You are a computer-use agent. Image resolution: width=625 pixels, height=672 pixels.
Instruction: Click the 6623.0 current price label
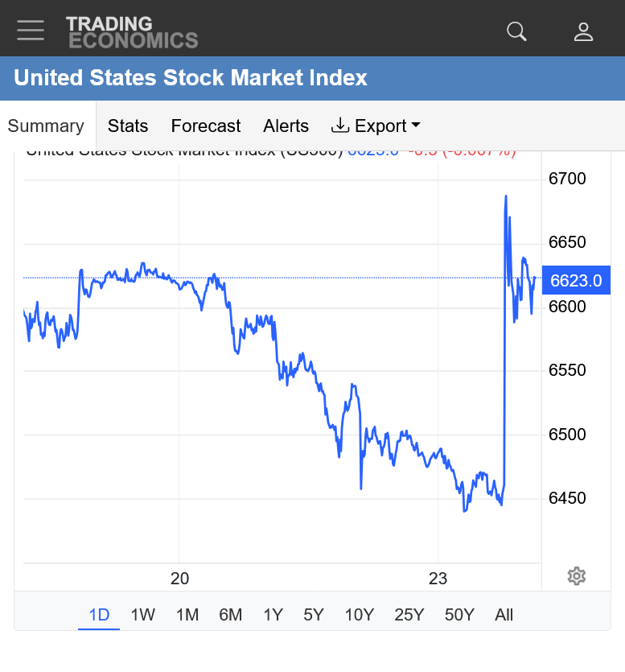576,280
